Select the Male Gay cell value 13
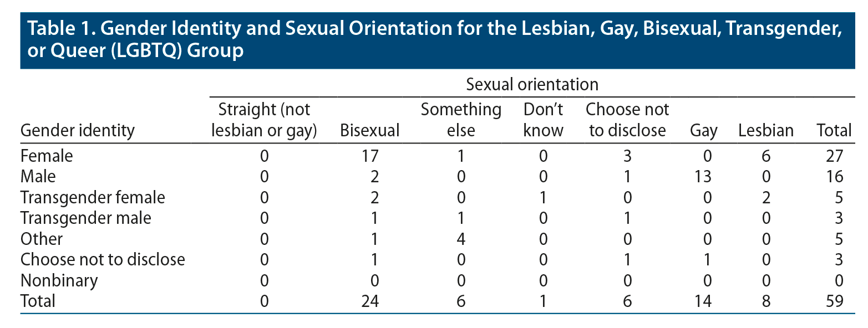The height and width of the screenshot is (328, 868). (704, 177)
